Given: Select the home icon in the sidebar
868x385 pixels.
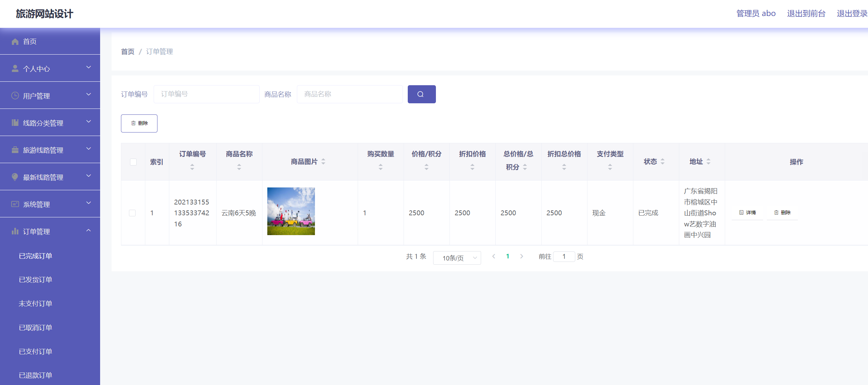Looking at the screenshot, I should [15, 41].
